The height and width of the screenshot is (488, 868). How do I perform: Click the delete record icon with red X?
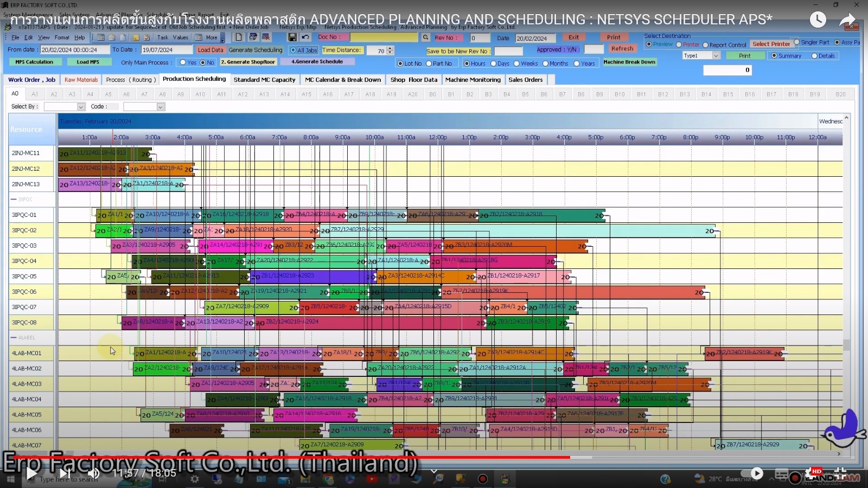point(266,37)
